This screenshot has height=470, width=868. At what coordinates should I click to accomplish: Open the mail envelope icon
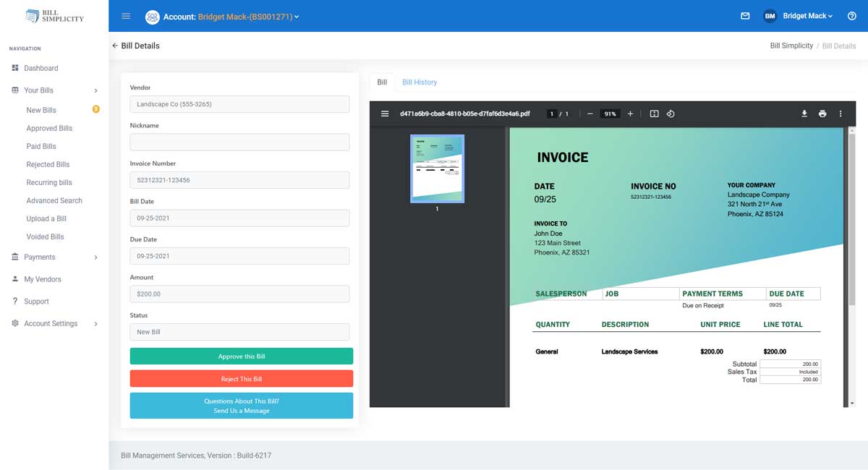pyautogui.click(x=745, y=16)
